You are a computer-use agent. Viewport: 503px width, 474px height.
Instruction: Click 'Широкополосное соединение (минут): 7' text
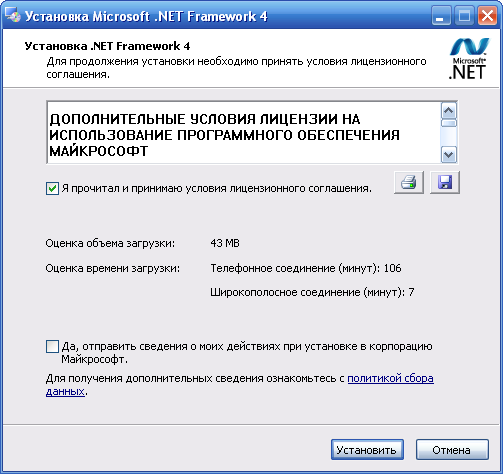point(312,292)
